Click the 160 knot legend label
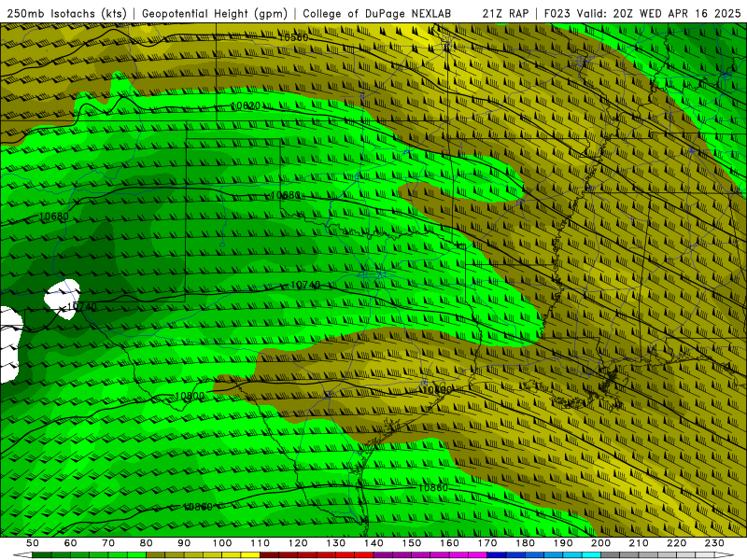 point(450,543)
